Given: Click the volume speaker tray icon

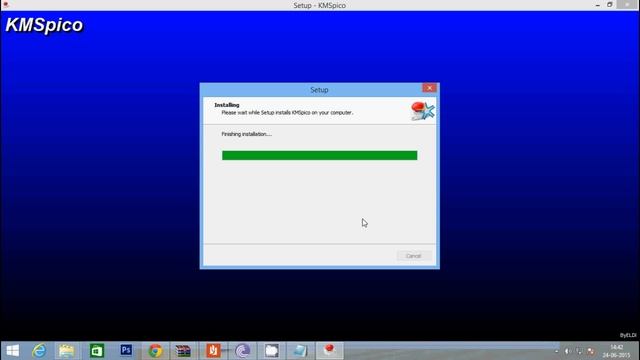Looking at the screenshot, I should (567, 351).
